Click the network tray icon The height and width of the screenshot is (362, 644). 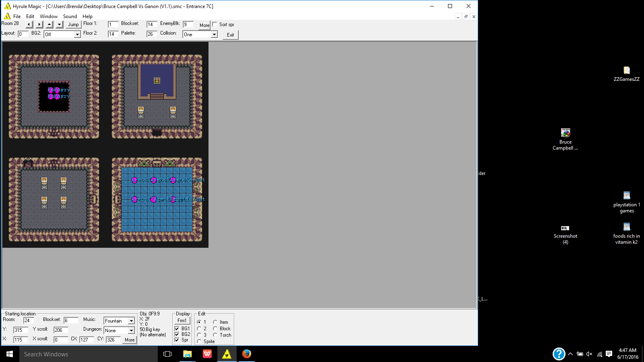click(x=599, y=354)
